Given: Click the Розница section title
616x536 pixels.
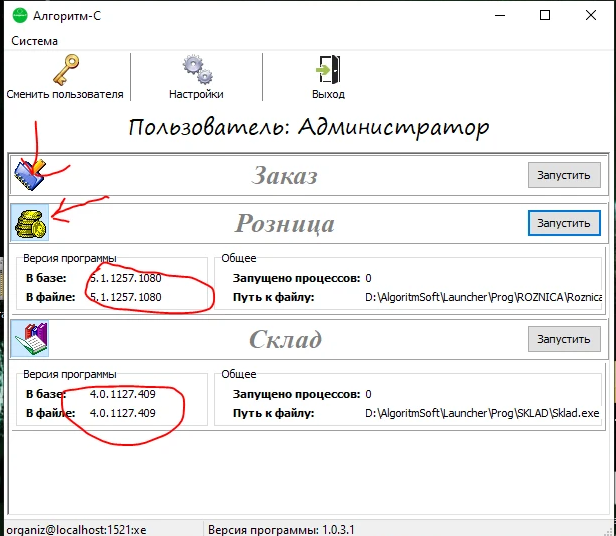Looking at the screenshot, I should (284, 224).
